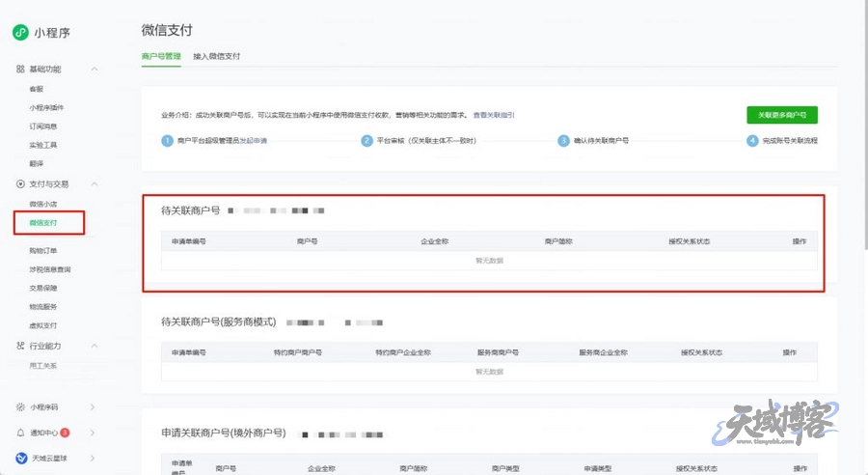Click step 3 确认待关联商户号 text
Image resolution: width=868 pixels, height=475 pixels.
tap(601, 141)
